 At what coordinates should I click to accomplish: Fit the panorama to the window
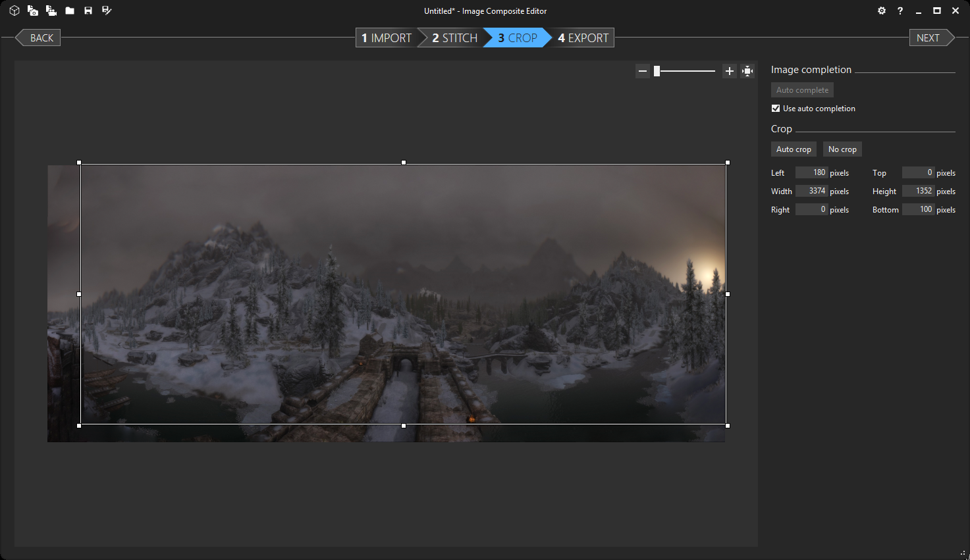point(747,71)
